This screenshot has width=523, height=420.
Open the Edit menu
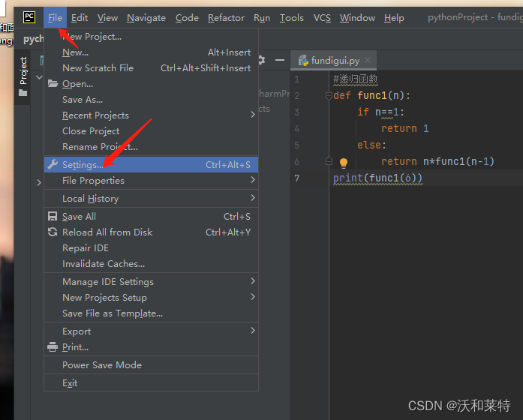80,18
